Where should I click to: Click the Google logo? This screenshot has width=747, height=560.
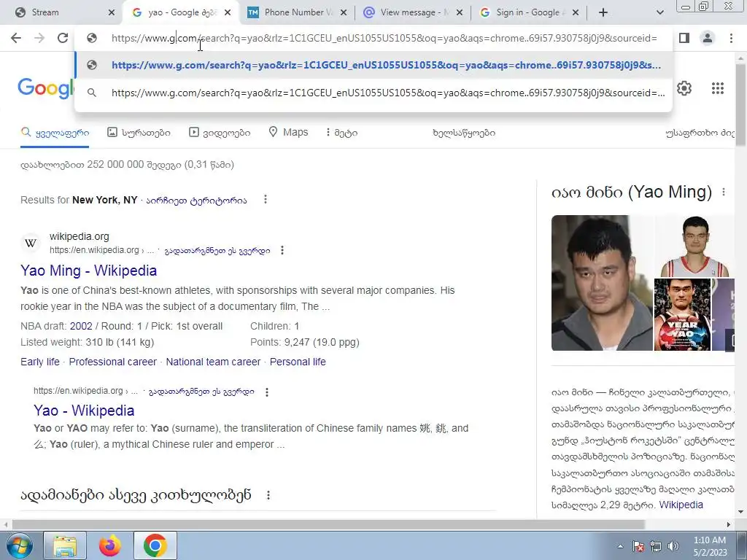(46, 88)
